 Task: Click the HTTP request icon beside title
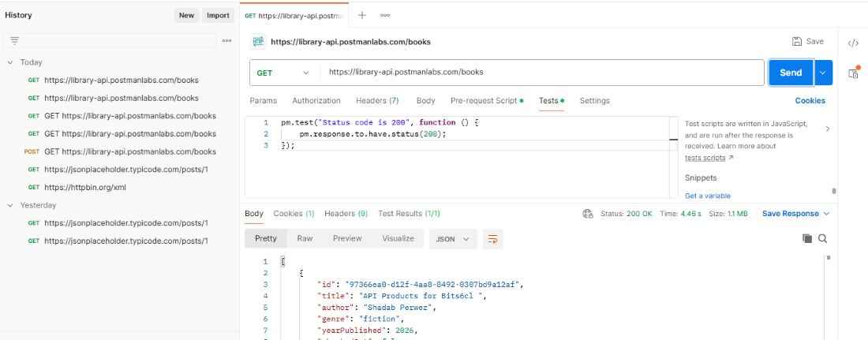(258, 42)
